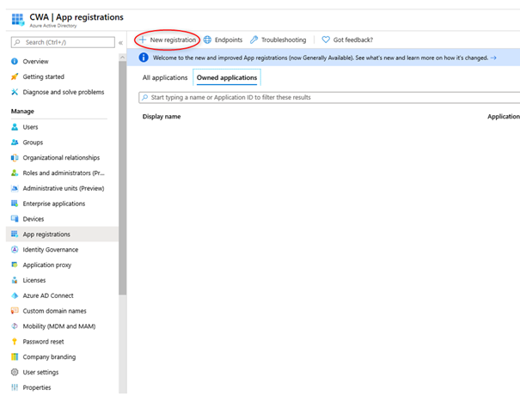Click the Azure AD Connect diamond icon
The height and width of the screenshot is (420, 520).
coord(15,295)
